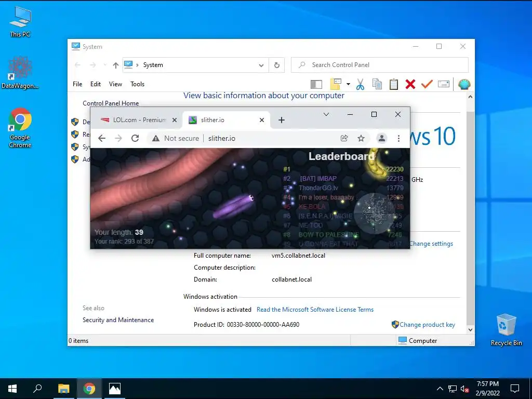Screen dimensions: 532x399
Task: Refresh the System control panel view
Action: click(x=277, y=65)
